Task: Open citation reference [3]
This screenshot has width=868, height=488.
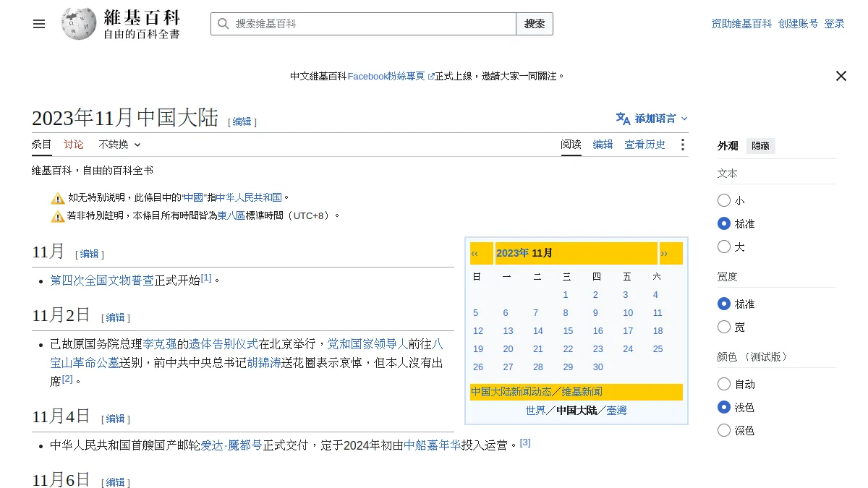Action: (525, 442)
